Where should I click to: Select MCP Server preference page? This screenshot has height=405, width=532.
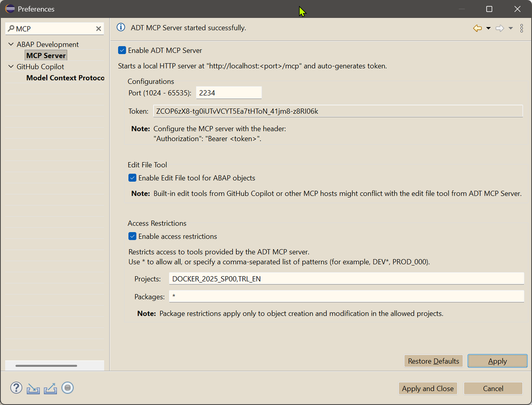coord(46,55)
